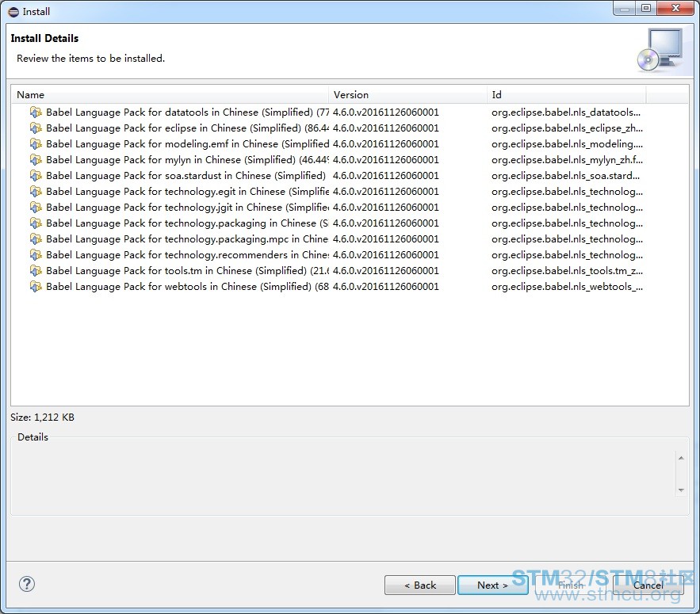Click the datatools language pack feature icon
Screen dimensions: 700x614
click(x=36, y=113)
